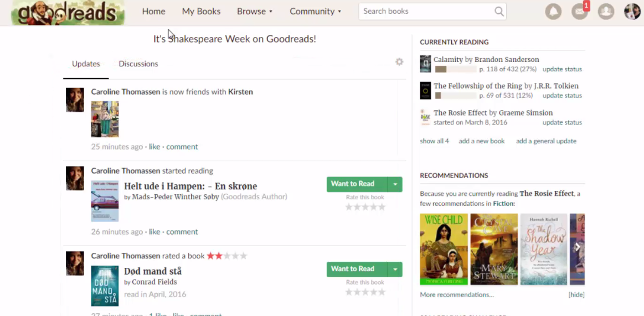Open Død mand stå book cover
Screen dimensions: 644x316
(x=105, y=286)
